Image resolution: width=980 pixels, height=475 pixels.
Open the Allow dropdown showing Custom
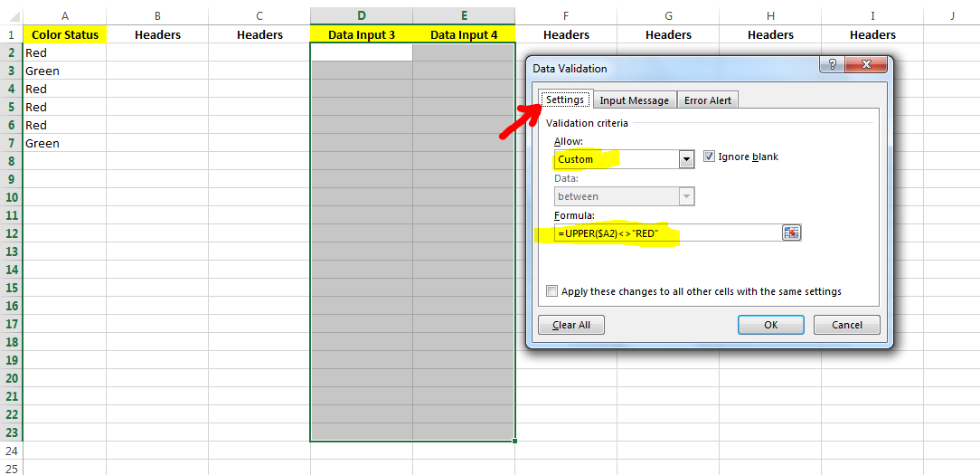[687, 159]
